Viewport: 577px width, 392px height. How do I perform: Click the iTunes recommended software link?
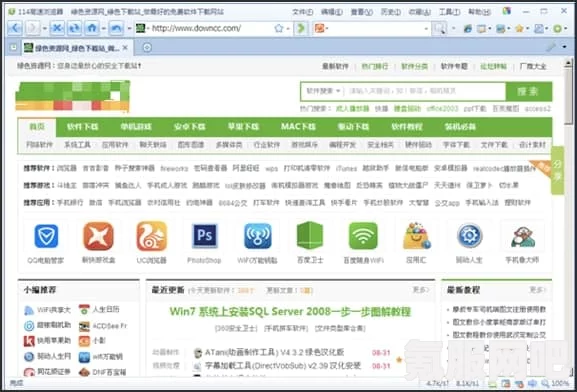click(x=346, y=169)
